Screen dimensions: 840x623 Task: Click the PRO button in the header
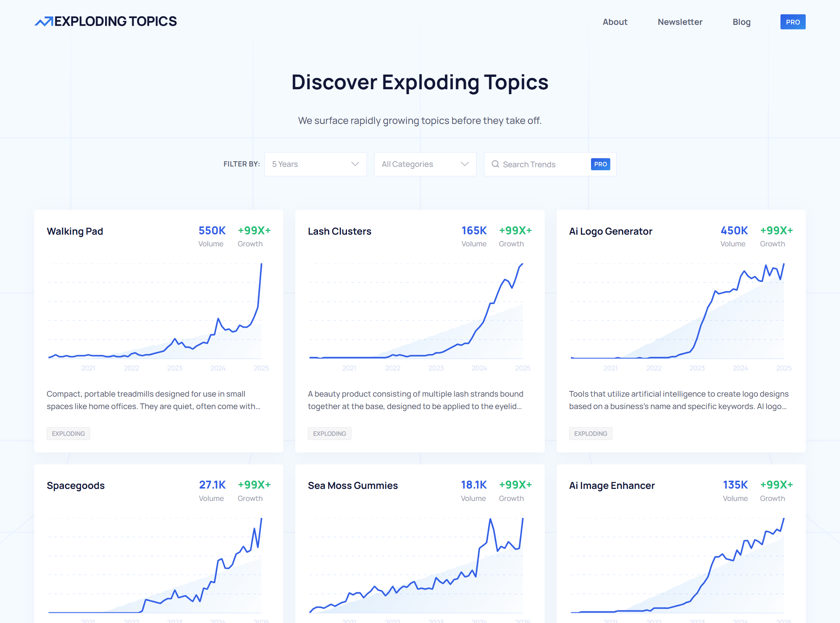click(x=793, y=22)
